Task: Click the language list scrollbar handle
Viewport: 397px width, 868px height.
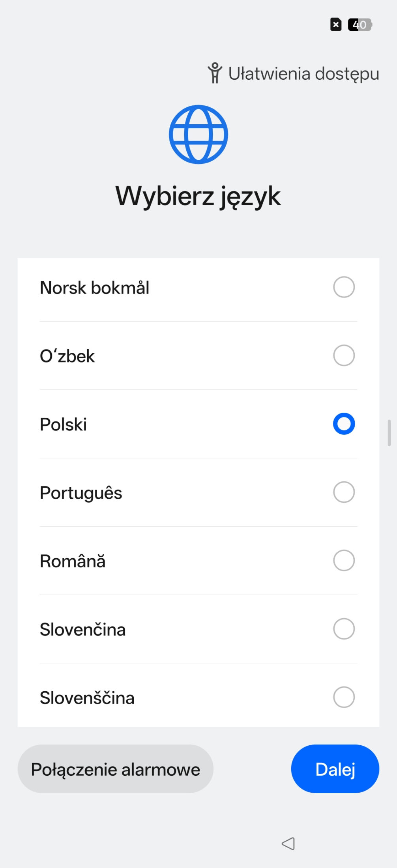Action: pyautogui.click(x=389, y=433)
